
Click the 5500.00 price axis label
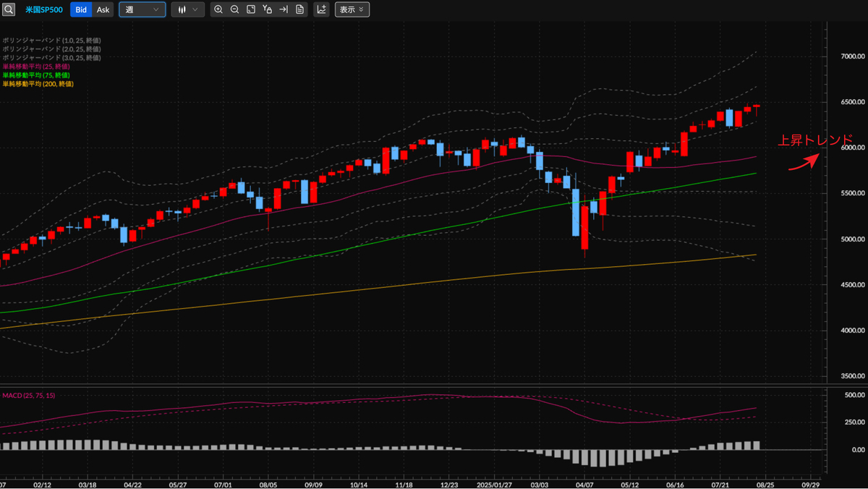853,193
